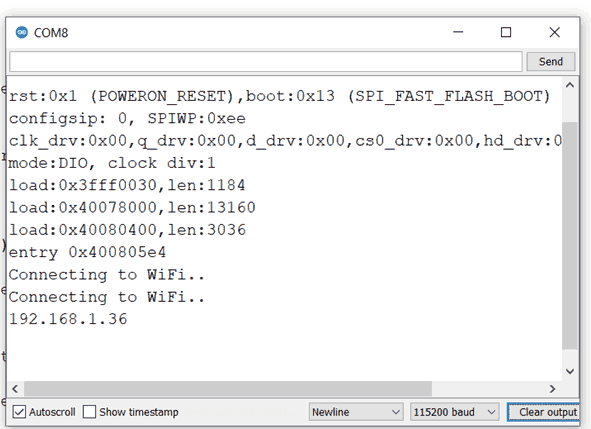591x429 pixels.
Task: Click the baud dropdown arrow chevron
Action: pos(491,412)
